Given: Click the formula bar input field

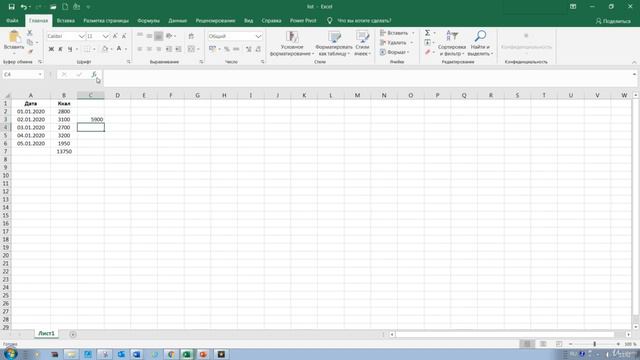Looking at the screenshot, I should [369, 78].
